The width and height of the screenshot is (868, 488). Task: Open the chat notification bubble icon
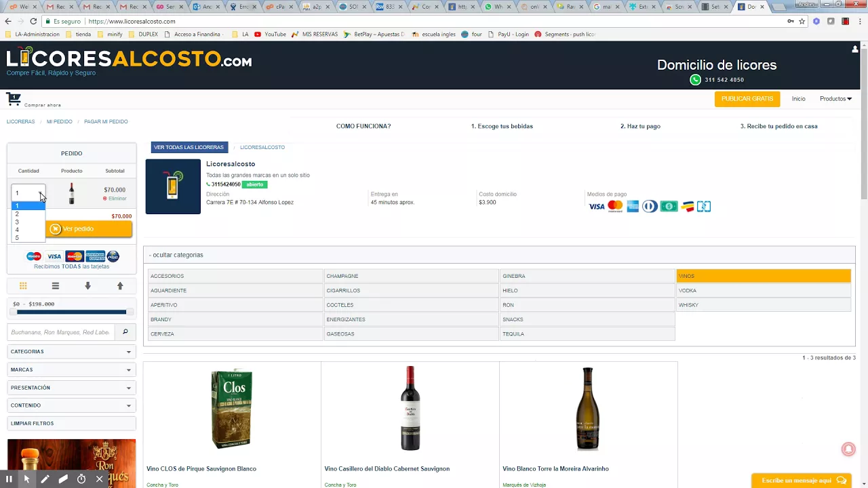(848, 449)
